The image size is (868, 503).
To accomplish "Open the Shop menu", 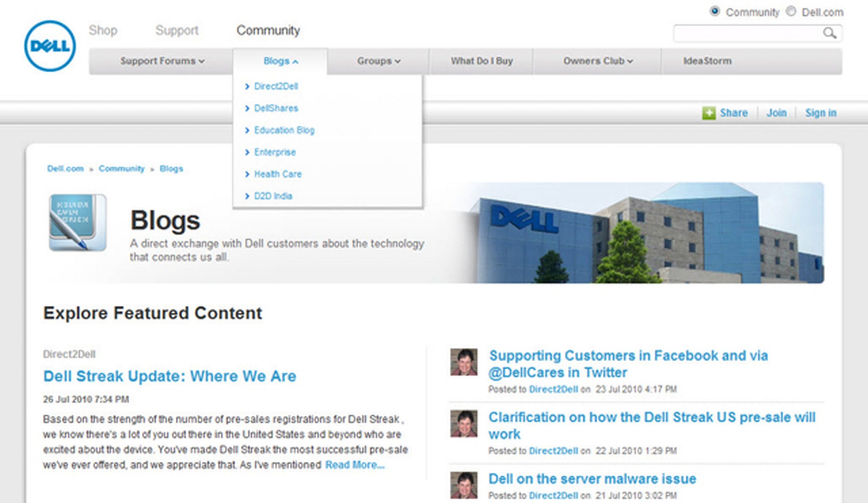I will point(103,30).
